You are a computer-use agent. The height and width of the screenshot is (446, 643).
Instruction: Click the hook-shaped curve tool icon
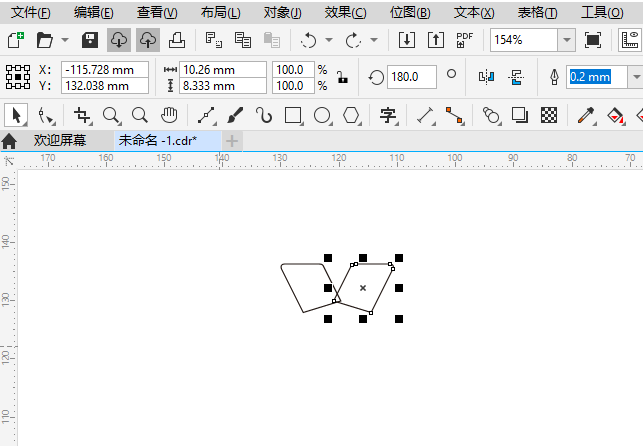coord(264,116)
